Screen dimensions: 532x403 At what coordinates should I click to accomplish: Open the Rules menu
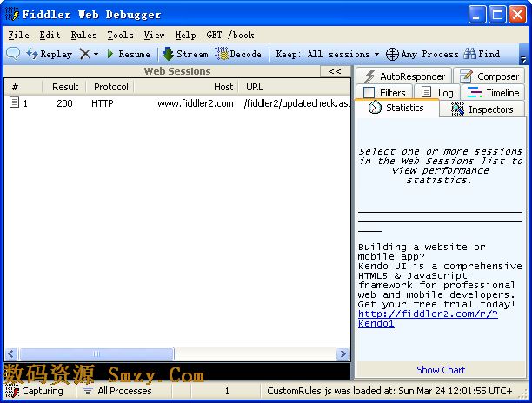coord(83,36)
